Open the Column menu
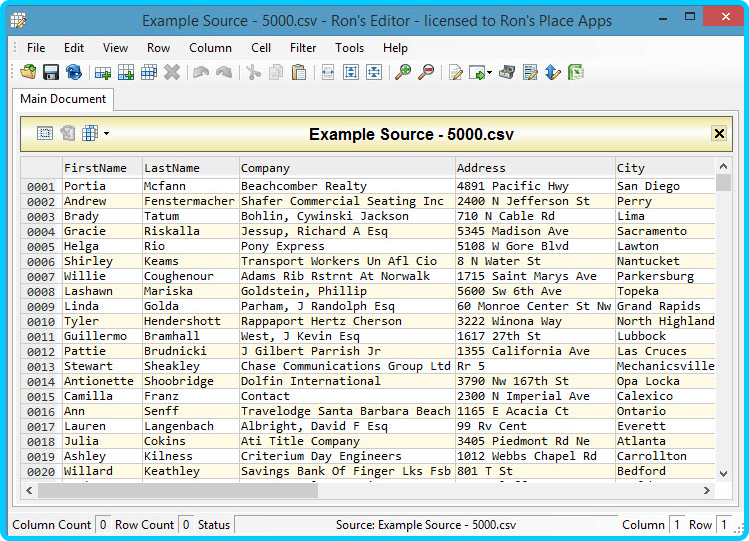Image resolution: width=749 pixels, height=541 pixels. tap(210, 48)
